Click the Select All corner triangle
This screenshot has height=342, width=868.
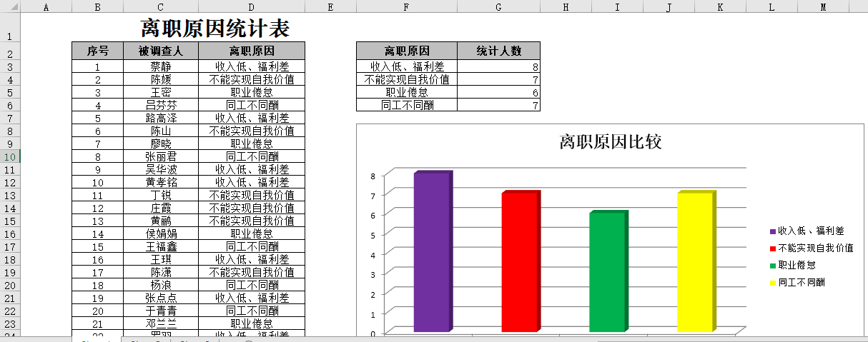(10, 7)
